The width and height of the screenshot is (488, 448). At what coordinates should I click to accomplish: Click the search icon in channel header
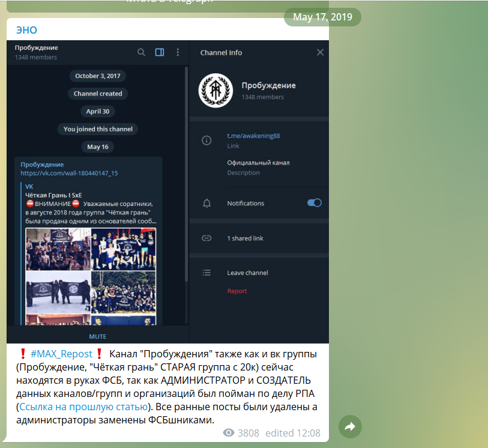tap(141, 52)
